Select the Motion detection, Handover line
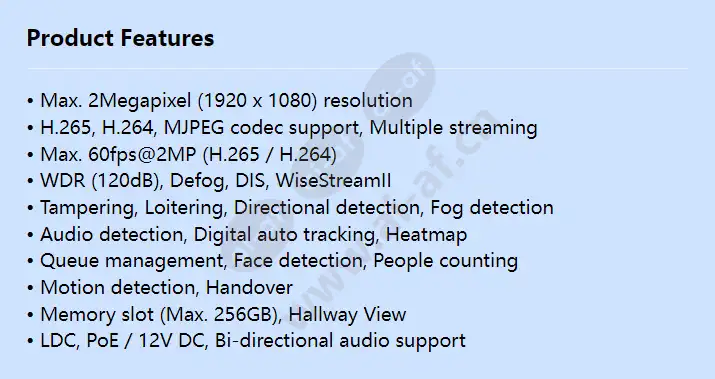Image resolution: width=715 pixels, height=379 pixels. tap(160, 288)
